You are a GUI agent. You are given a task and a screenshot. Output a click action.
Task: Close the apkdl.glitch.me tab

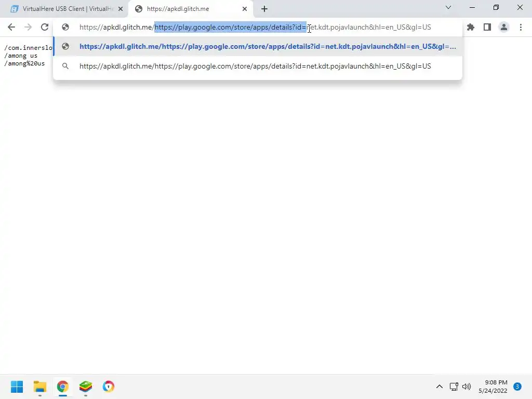245,9
